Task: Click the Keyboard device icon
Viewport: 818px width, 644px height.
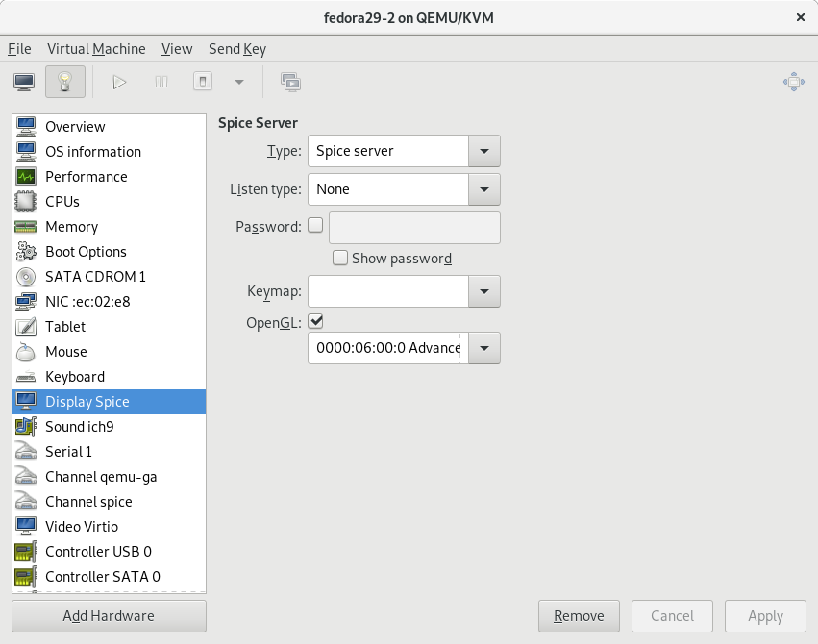Action: (26, 377)
